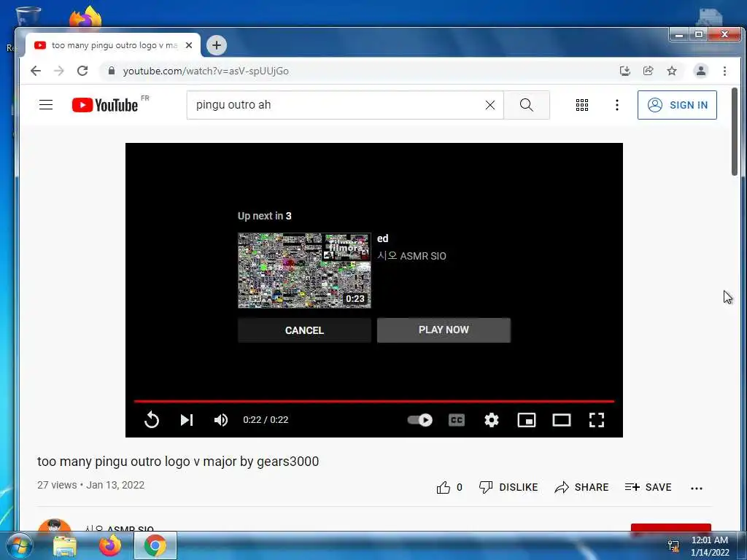
Task: Clear the search query with X
Action: [489, 105]
